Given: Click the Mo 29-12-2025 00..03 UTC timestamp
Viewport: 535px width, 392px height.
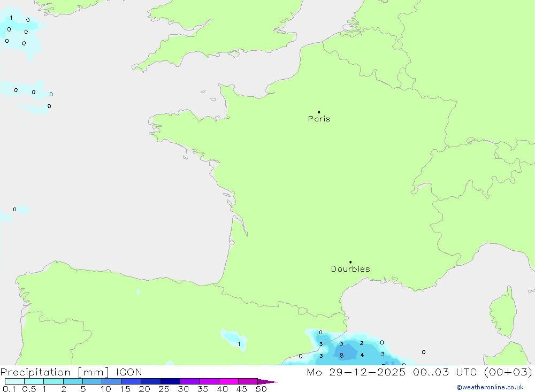Looking at the screenshot, I should pos(419,372).
